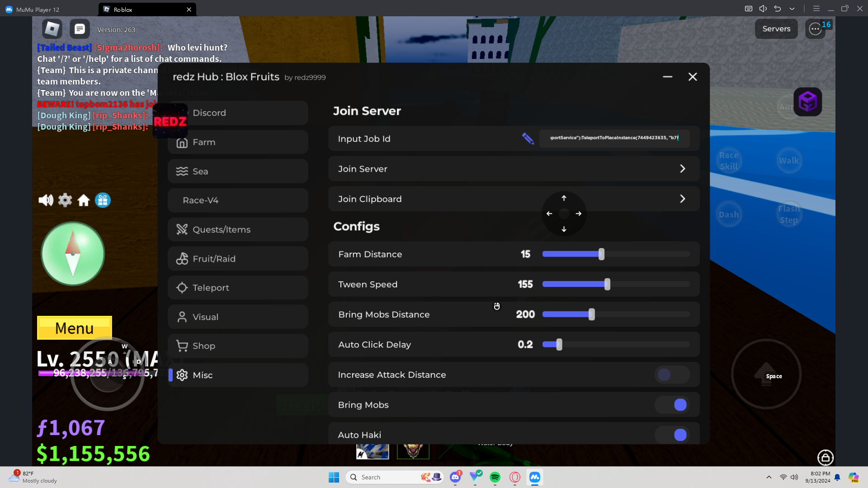
Task: Go to the Fruit/Raid tab
Action: pyautogui.click(x=238, y=259)
